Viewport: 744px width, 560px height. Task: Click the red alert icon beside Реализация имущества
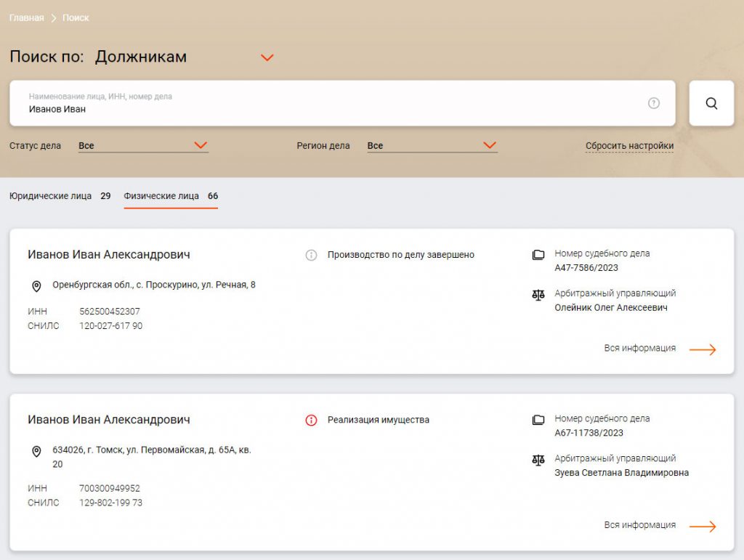(311, 420)
